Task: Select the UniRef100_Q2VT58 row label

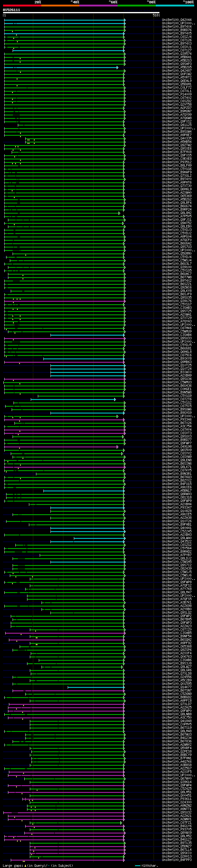Action: [x=177, y=104]
